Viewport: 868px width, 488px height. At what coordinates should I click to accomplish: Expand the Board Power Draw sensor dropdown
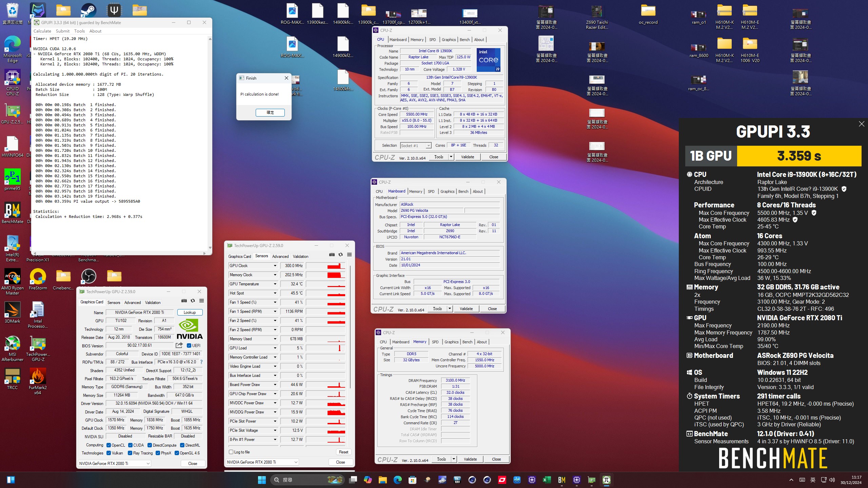coord(275,385)
